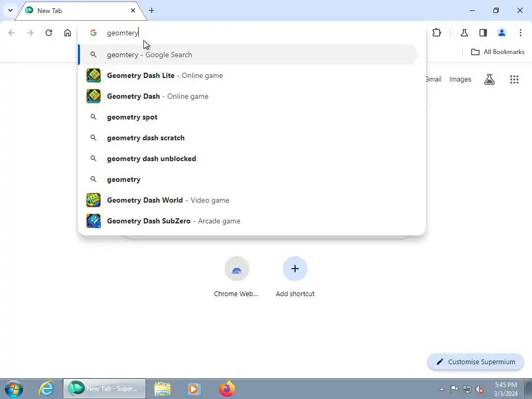Select the New Tab tab

[x=81, y=11]
